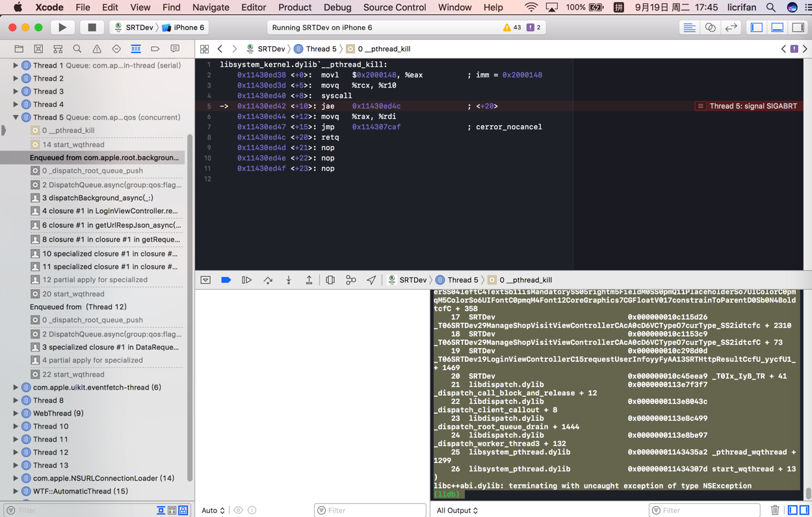
Task: Select the 0 __pthread_kill stack frame
Action: click(x=68, y=131)
